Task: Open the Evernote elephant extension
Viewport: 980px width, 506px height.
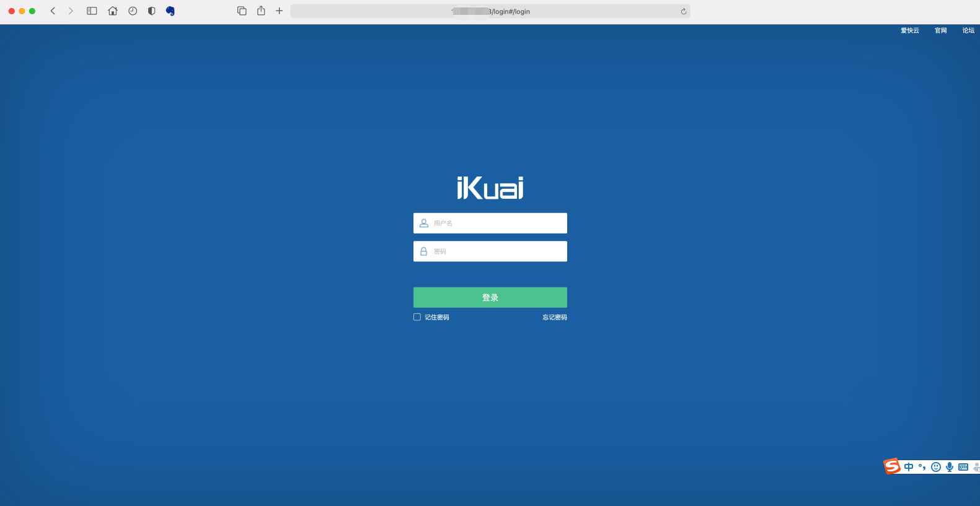Action: click(170, 11)
